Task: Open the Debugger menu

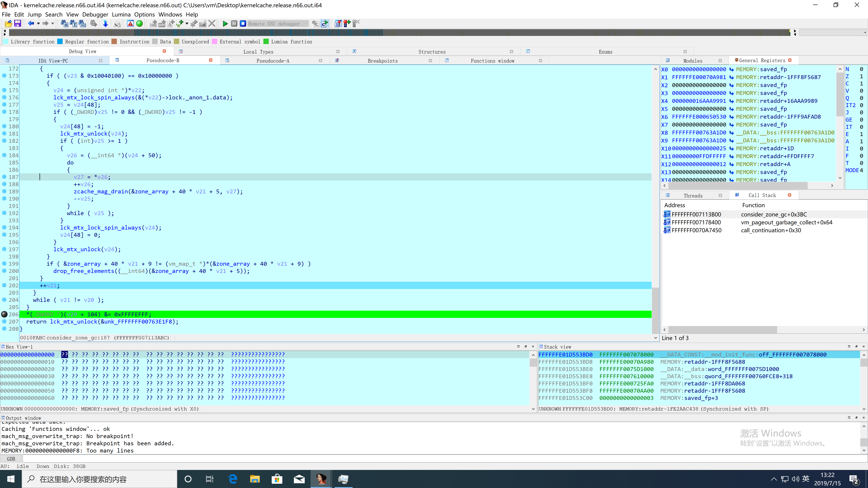Action: 95,14
